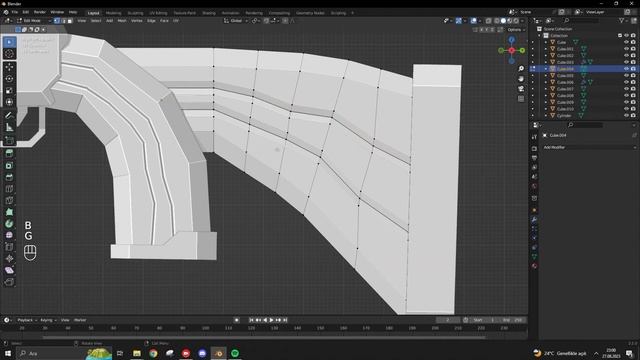Open the Mesh menu in viewport header
640x360 pixels.
pyautogui.click(x=122, y=21)
